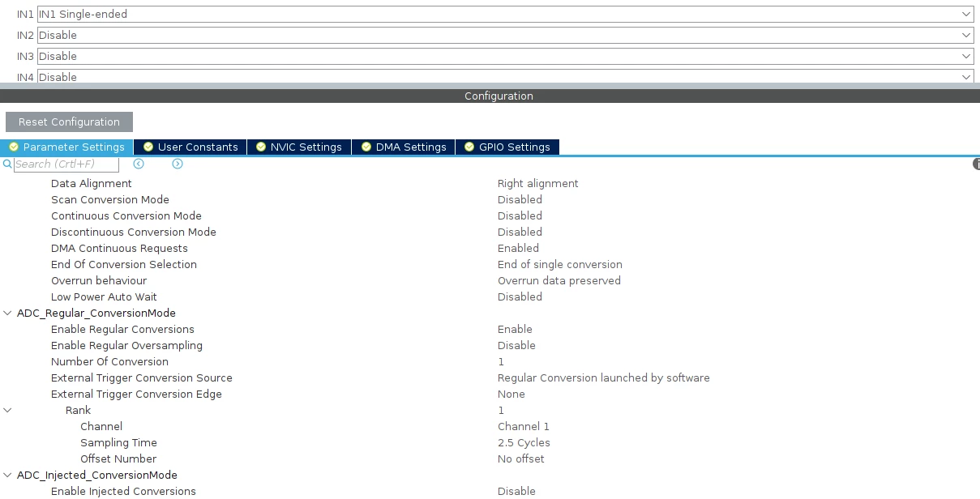Viewport: 980px width, 499px height.
Task: Click Disable value for Regular Oversampling
Action: (x=516, y=345)
